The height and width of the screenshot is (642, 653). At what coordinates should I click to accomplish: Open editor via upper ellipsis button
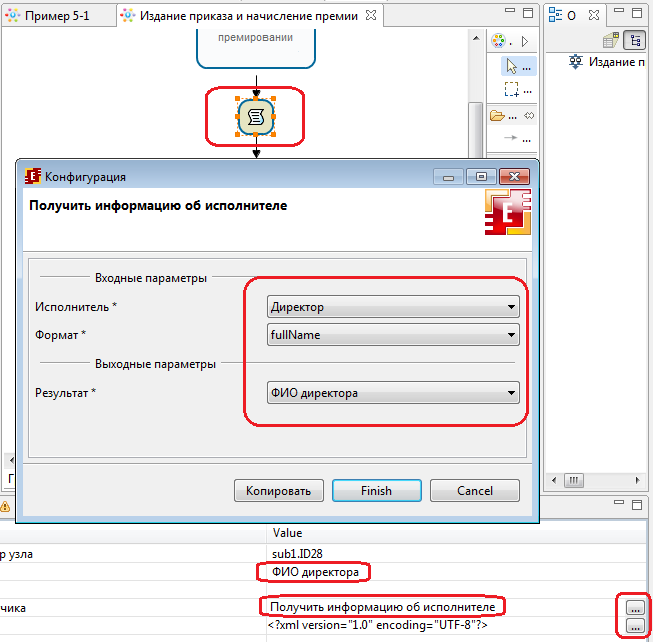634,607
